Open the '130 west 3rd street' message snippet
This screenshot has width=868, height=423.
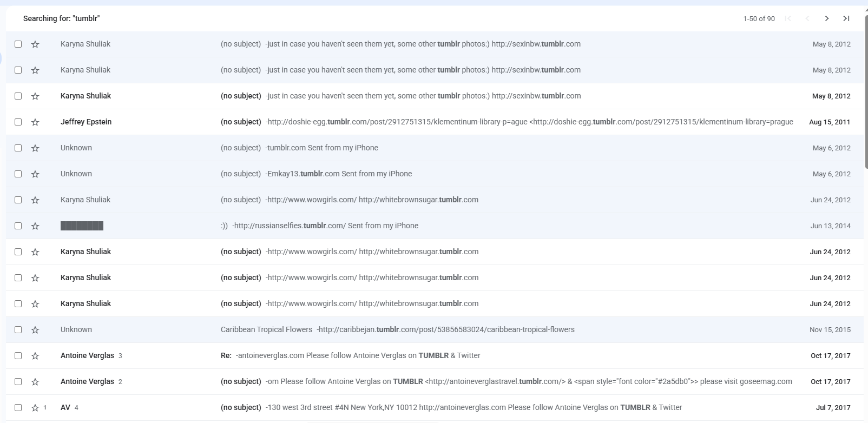pyautogui.click(x=474, y=408)
